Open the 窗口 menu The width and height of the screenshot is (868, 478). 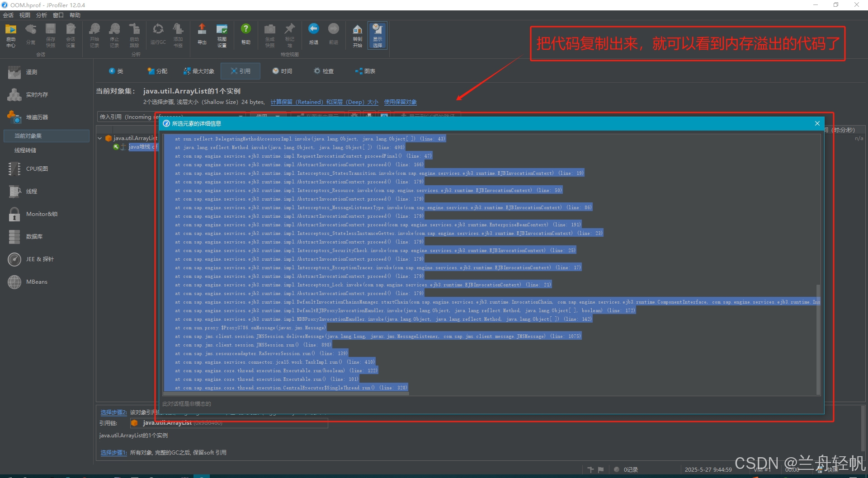point(58,15)
